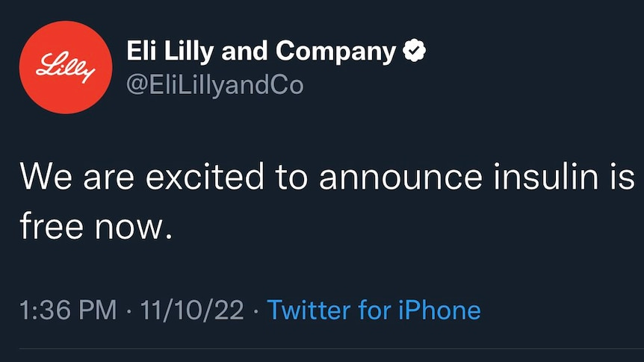
Task: Click the word "We" starting the tweet
Action: [46, 178]
